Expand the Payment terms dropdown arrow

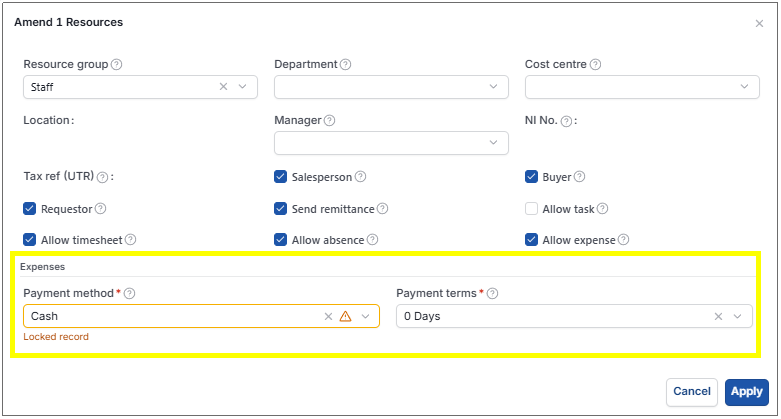pyautogui.click(x=738, y=316)
